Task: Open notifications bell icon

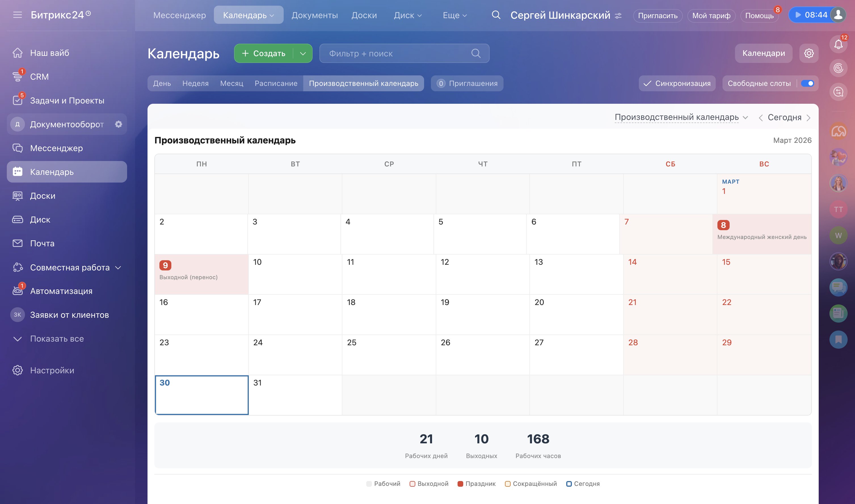Action: pos(838,44)
